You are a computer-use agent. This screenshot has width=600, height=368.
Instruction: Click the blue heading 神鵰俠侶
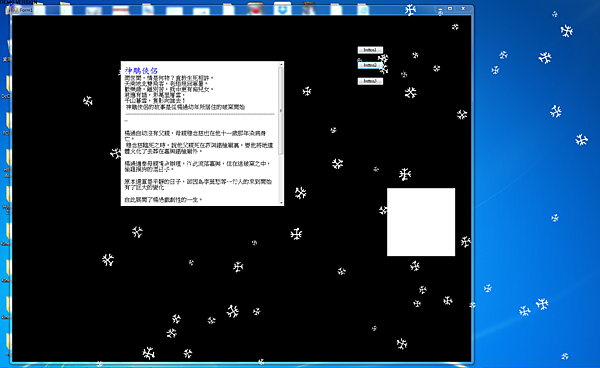coord(141,71)
